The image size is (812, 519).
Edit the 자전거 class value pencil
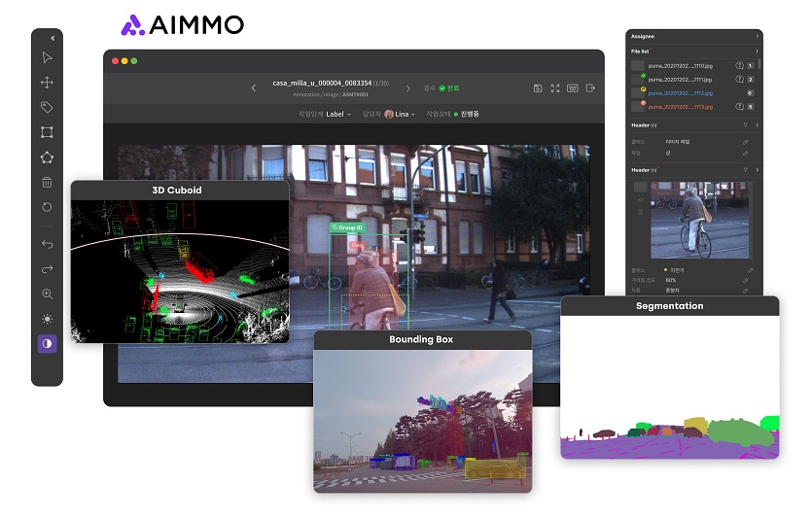(751, 270)
